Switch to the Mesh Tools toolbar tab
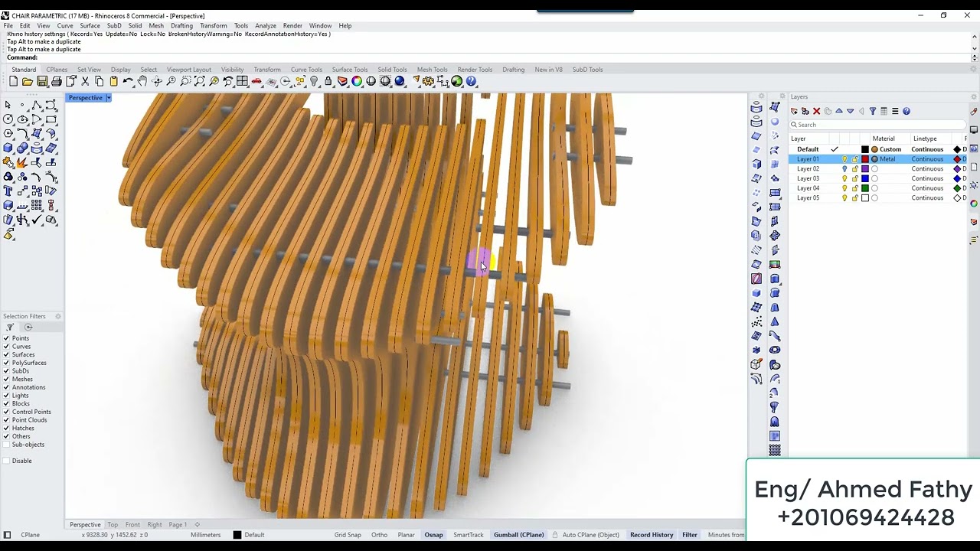The image size is (980, 551). pyautogui.click(x=432, y=70)
